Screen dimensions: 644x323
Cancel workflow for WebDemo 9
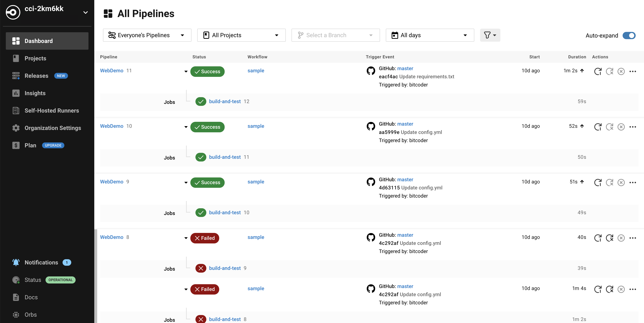pos(621,183)
